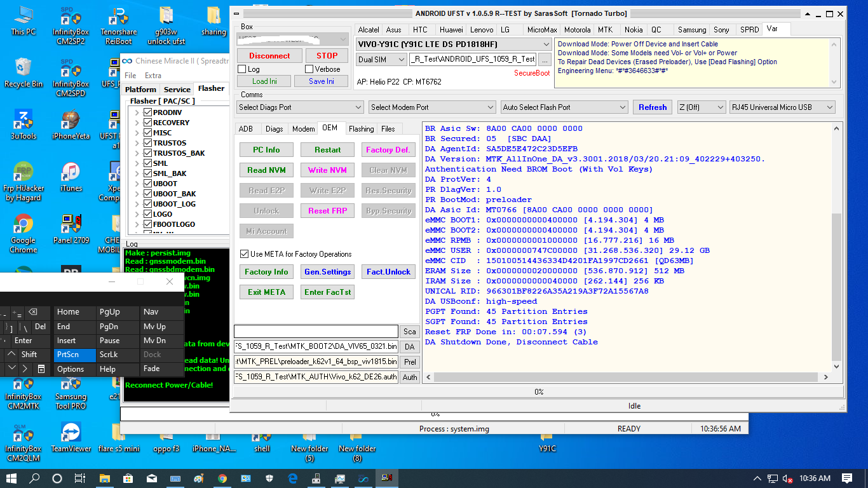Expand the SML_BAK tree node
This screenshot has height=488, width=868.
(137, 173)
